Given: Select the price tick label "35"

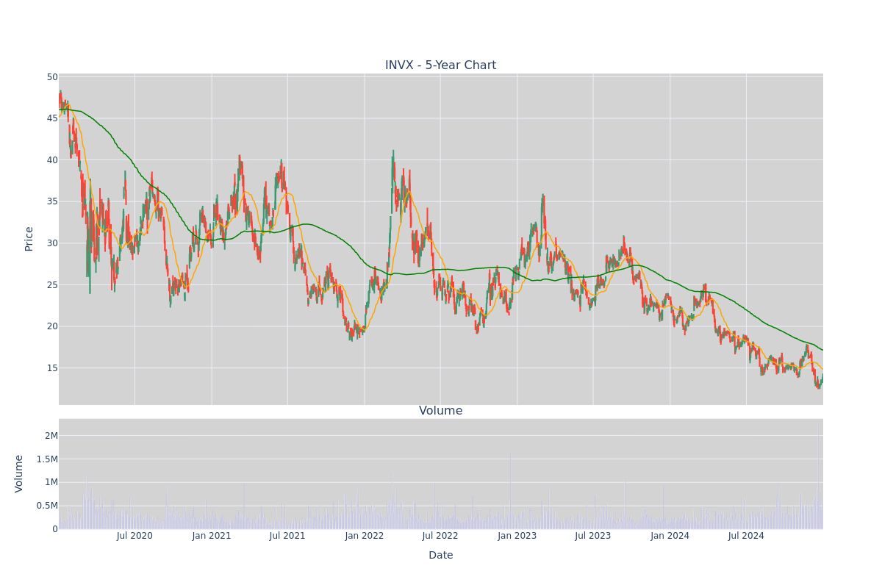Looking at the screenshot, I should pos(52,201).
